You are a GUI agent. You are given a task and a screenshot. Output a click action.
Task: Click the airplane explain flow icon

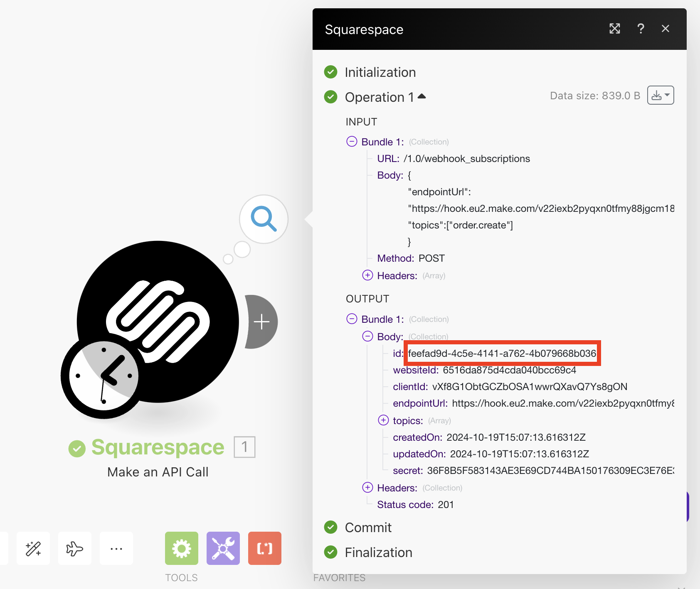(x=75, y=548)
